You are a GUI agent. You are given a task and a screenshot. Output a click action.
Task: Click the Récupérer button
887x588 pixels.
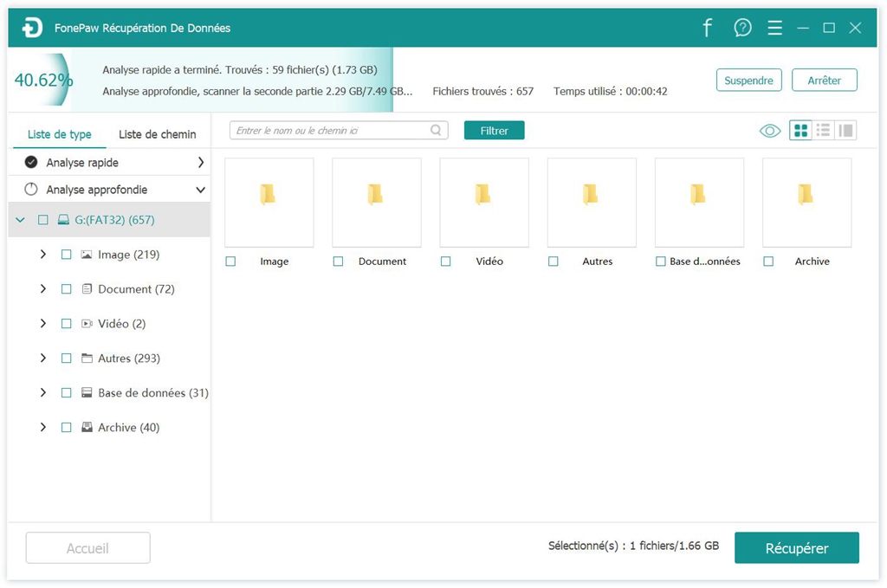[x=797, y=548]
